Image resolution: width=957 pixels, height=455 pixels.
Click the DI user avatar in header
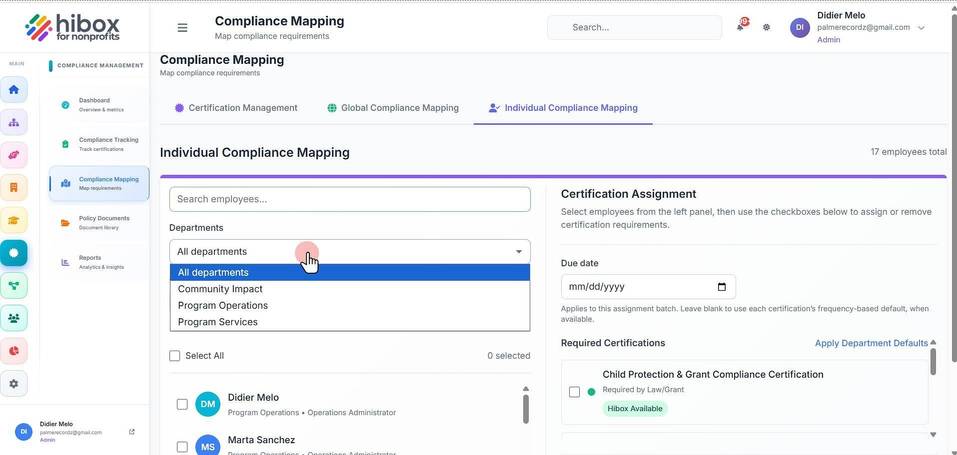pos(800,27)
